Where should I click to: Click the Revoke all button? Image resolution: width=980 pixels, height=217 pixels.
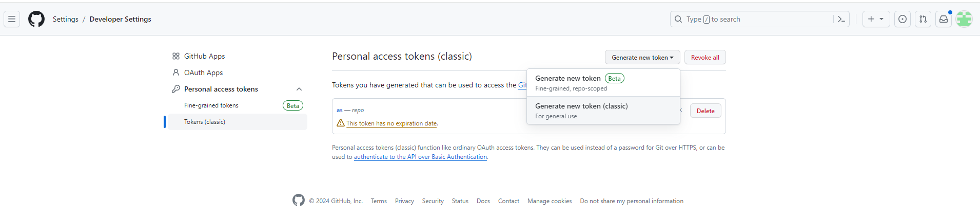tap(705, 58)
